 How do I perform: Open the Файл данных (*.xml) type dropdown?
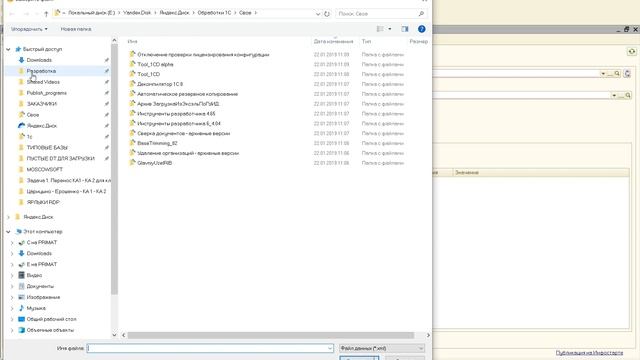pos(382,348)
